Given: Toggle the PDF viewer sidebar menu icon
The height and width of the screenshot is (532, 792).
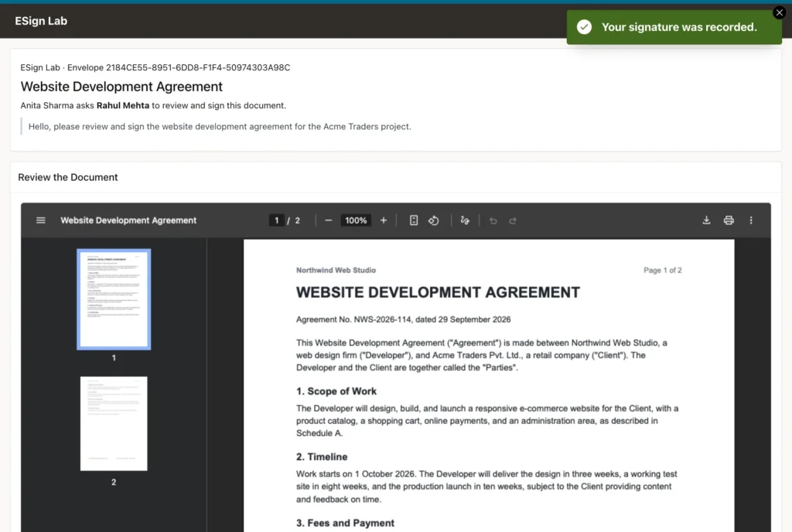Looking at the screenshot, I should (x=41, y=220).
